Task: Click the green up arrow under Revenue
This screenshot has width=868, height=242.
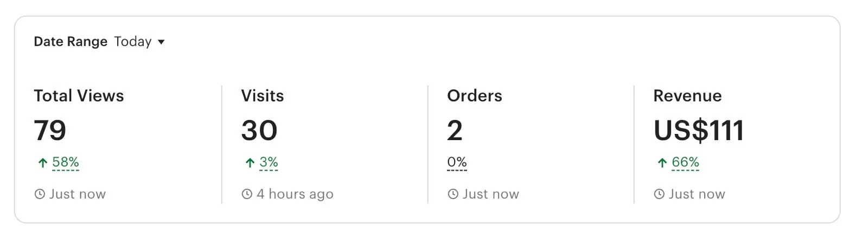Action: pos(662,163)
